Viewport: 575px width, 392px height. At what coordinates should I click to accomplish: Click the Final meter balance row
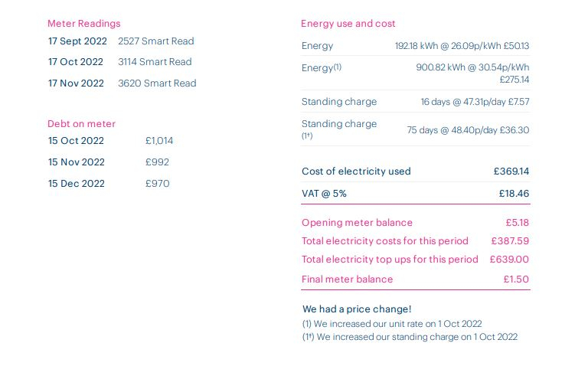click(x=416, y=279)
